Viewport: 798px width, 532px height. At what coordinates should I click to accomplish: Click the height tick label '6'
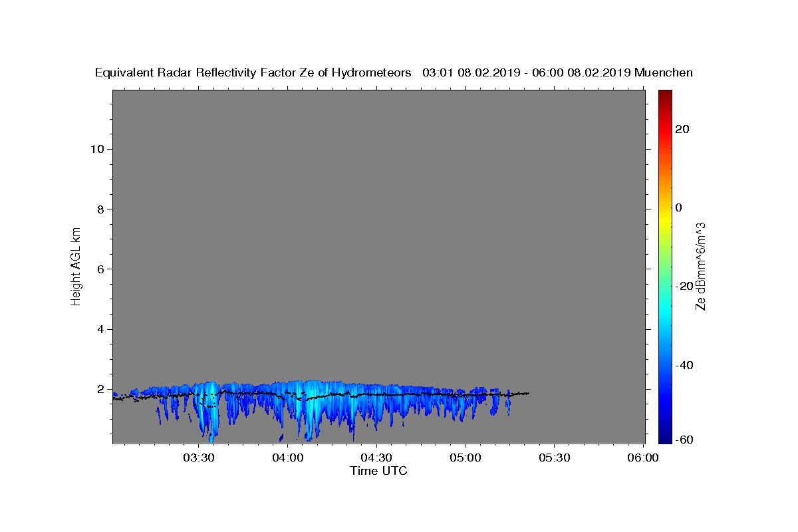pos(99,269)
